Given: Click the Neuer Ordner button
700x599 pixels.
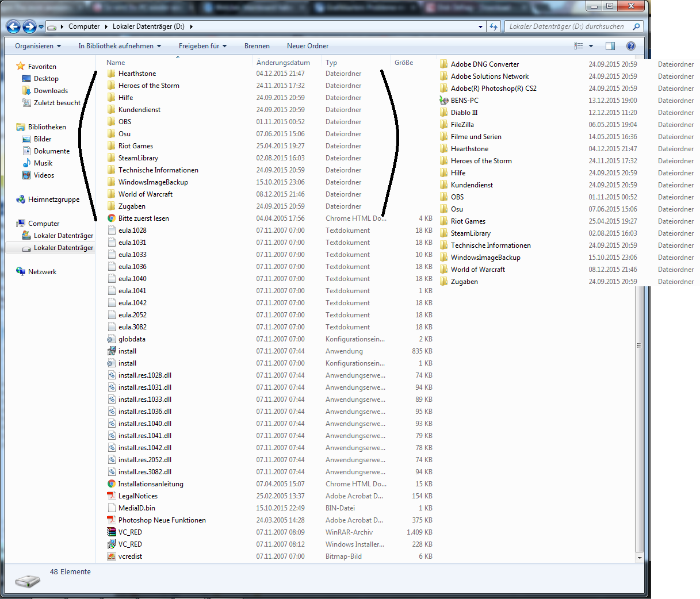Looking at the screenshot, I should coord(308,46).
